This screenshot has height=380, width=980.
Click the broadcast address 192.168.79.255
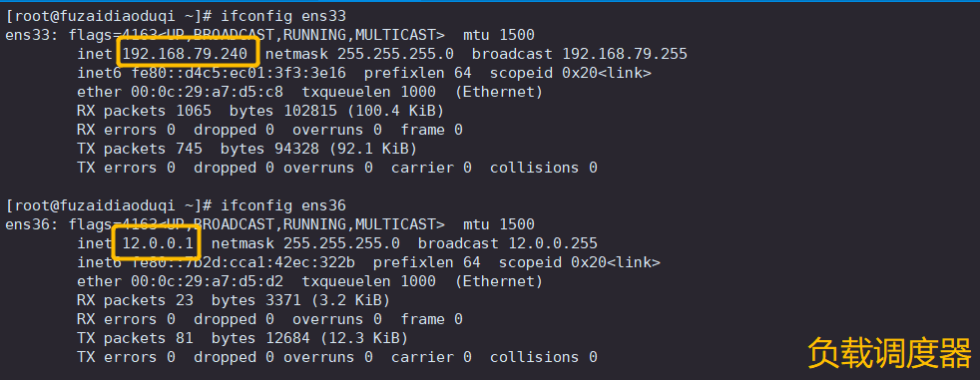coord(625,54)
